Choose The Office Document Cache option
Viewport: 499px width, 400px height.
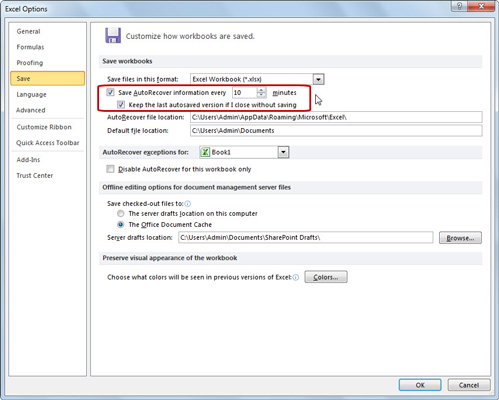[121, 224]
